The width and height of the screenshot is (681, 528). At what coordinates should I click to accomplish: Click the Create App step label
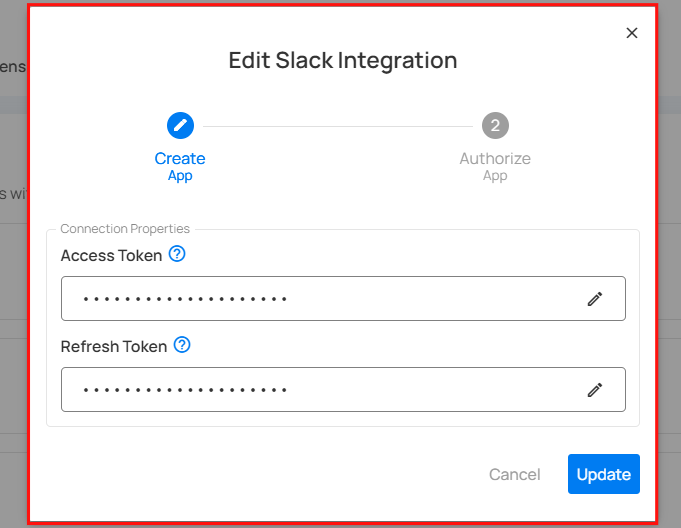click(180, 166)
